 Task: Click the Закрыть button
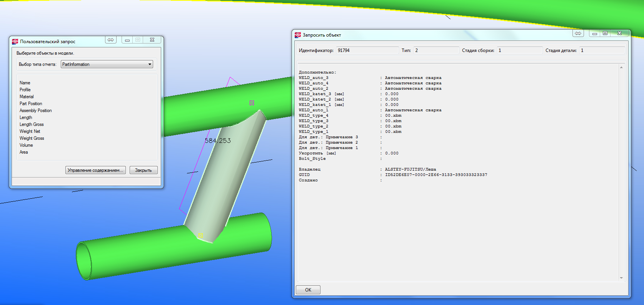point(143,170)
